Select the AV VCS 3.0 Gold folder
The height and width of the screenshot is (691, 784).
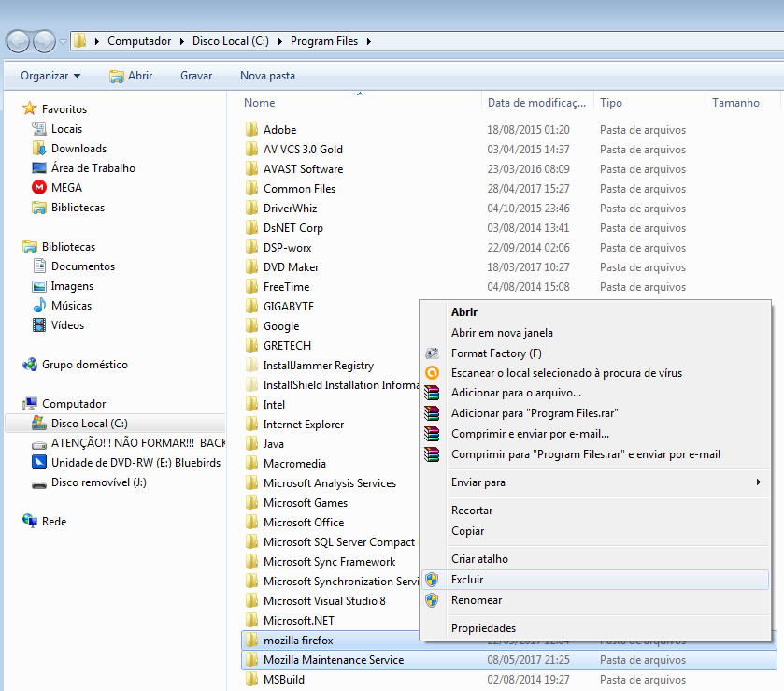pos(303,149)
